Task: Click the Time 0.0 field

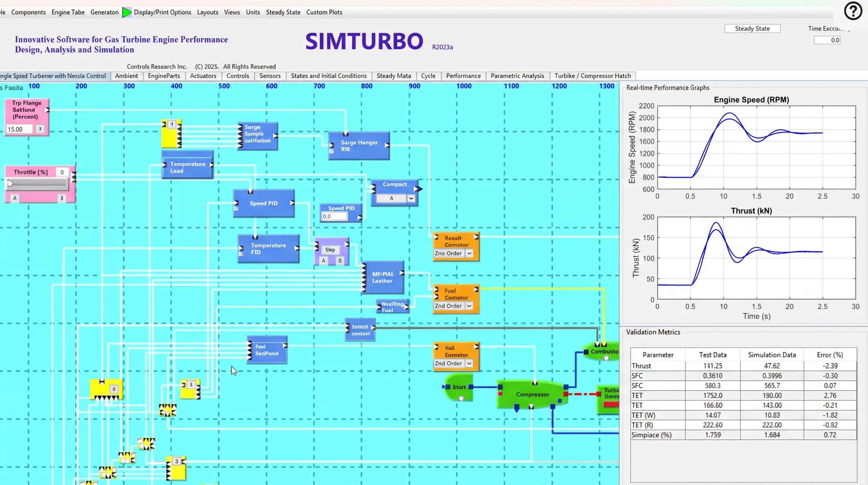Action: point(827,40)
